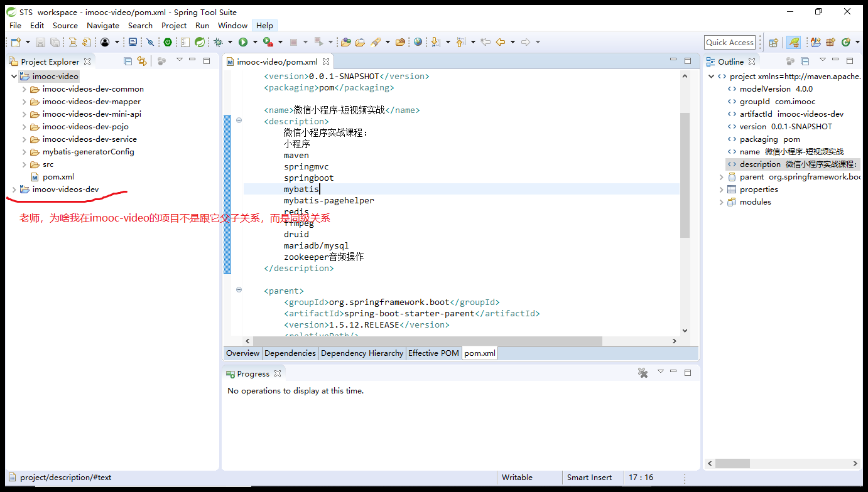Click the user profile circle toolbar icon
868x492 pixels.
[x=105, y=42]
